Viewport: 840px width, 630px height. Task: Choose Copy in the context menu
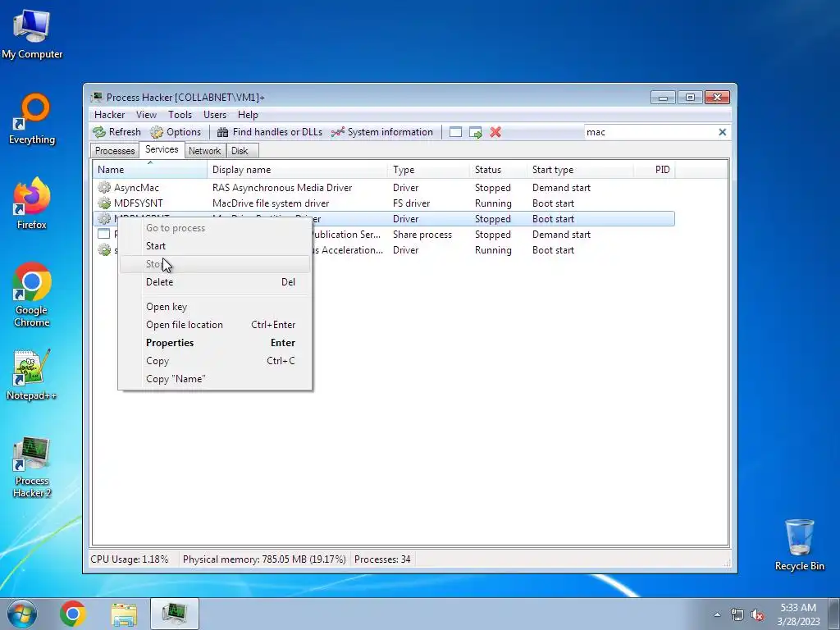(214, 361)
